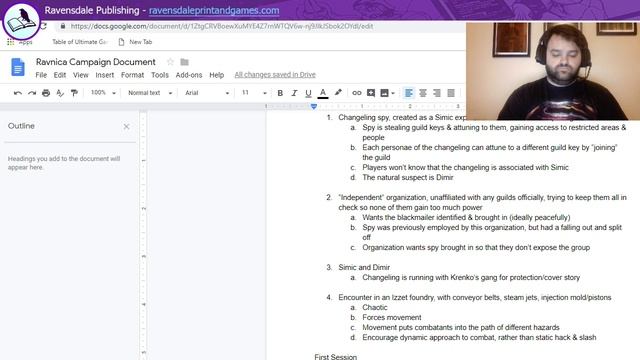Toggle bold formatting

(x=280, y=93)
